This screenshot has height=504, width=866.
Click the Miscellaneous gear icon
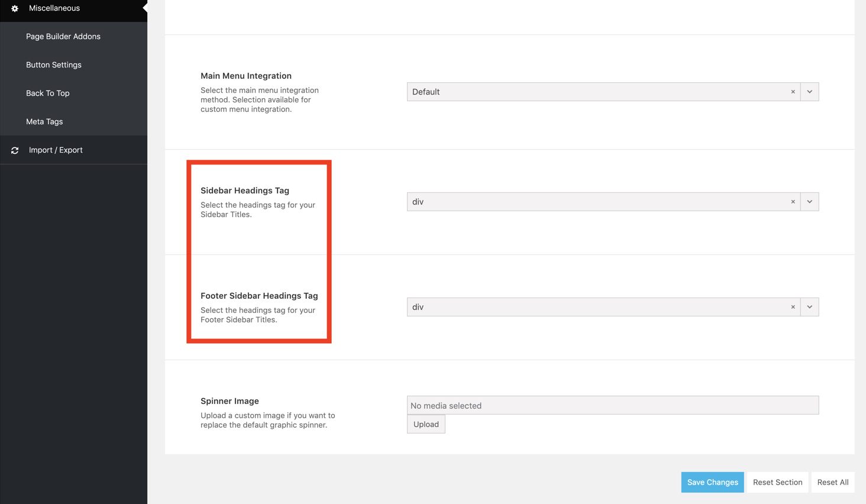(15, 8)
